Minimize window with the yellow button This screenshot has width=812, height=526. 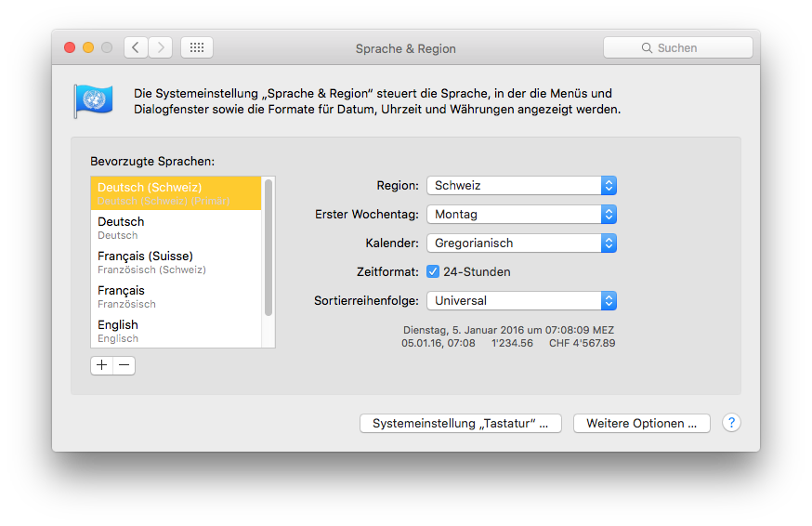click(88, 47)
